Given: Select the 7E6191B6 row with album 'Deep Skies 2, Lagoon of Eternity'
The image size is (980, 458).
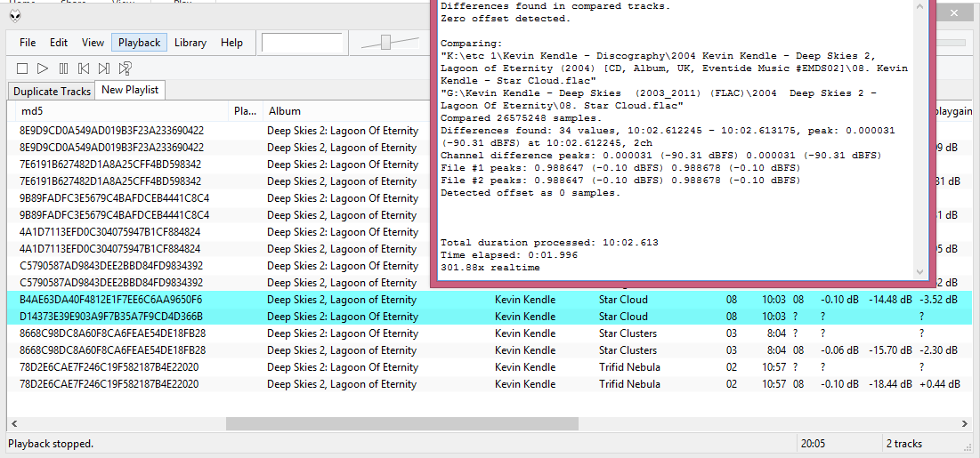Looking at the screenshot, I should (x=219, y=181).
